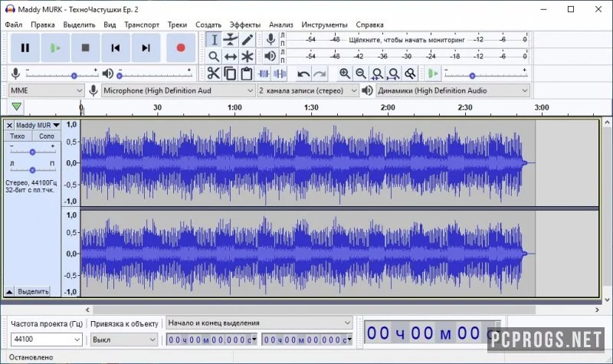613x364 pixels.
Task: Open the Треки menu
Action: click(x=178, y=25)
